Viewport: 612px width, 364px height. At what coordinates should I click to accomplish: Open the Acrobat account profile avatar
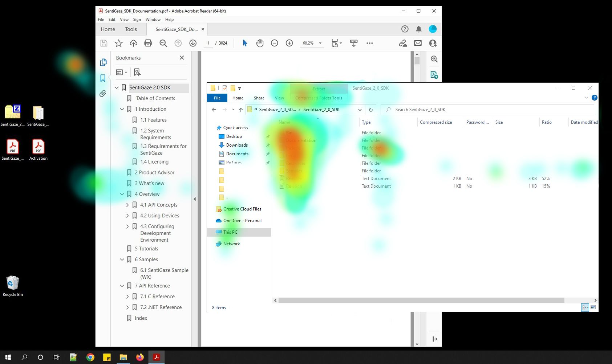tap(433, 29)
